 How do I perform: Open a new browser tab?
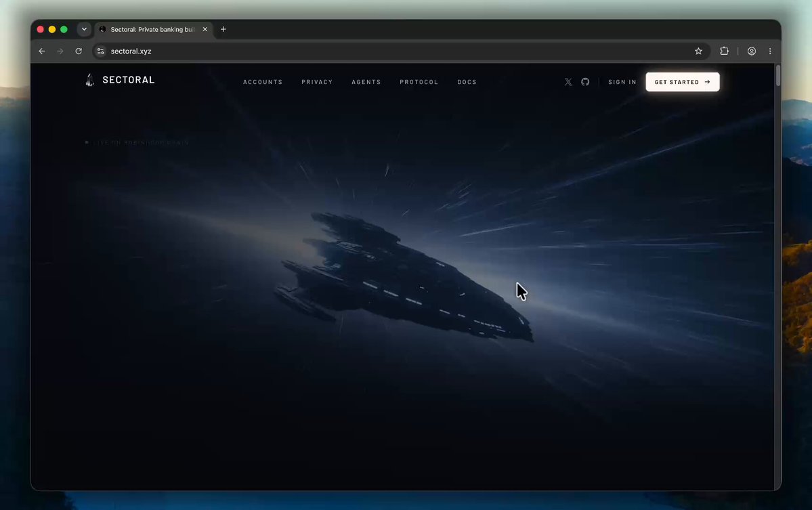pyautogui.click(x=223, y=30)
